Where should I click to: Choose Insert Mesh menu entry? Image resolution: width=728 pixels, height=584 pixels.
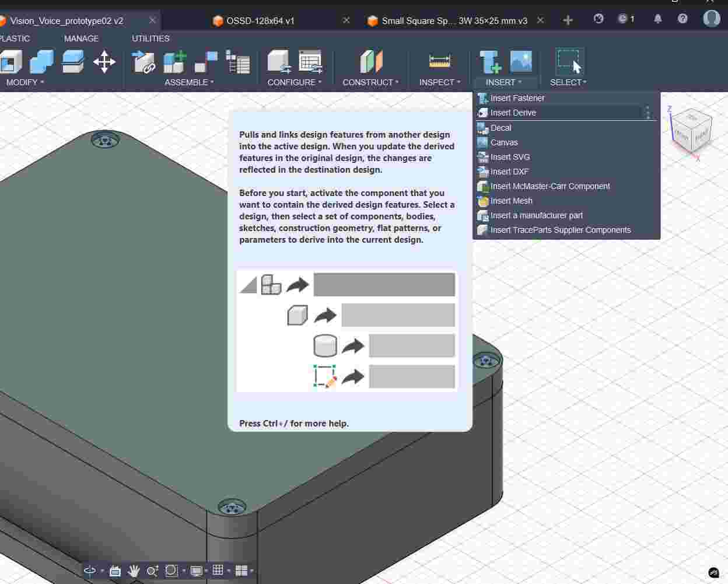coord(566,201)
